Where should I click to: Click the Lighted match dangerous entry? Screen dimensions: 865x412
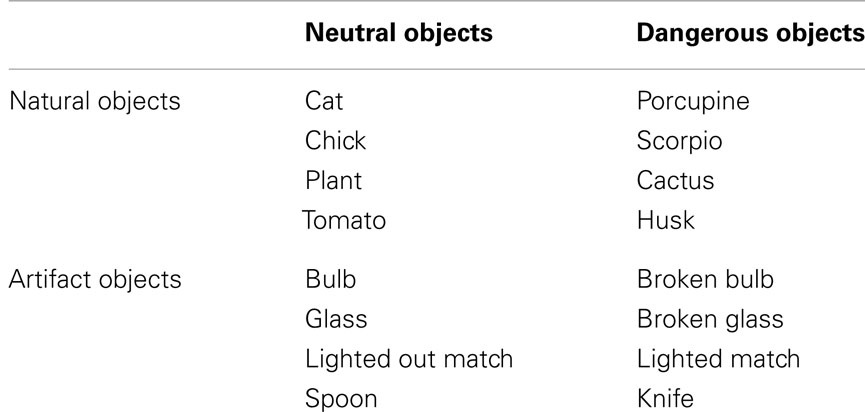tap(719, 360)
